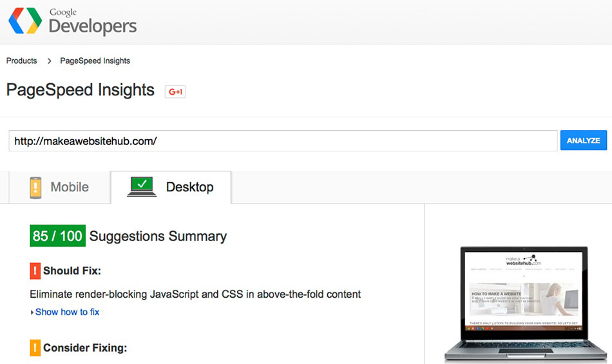This screenshot has width=612, height=364.
Task: Click the small triangle before Show how to fix
Action: click(x=32, y=312)
